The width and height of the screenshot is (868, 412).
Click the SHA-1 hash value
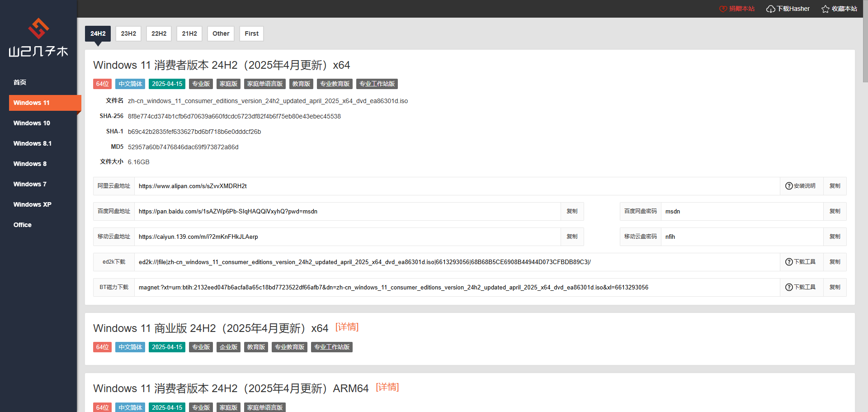coord(194,132)
